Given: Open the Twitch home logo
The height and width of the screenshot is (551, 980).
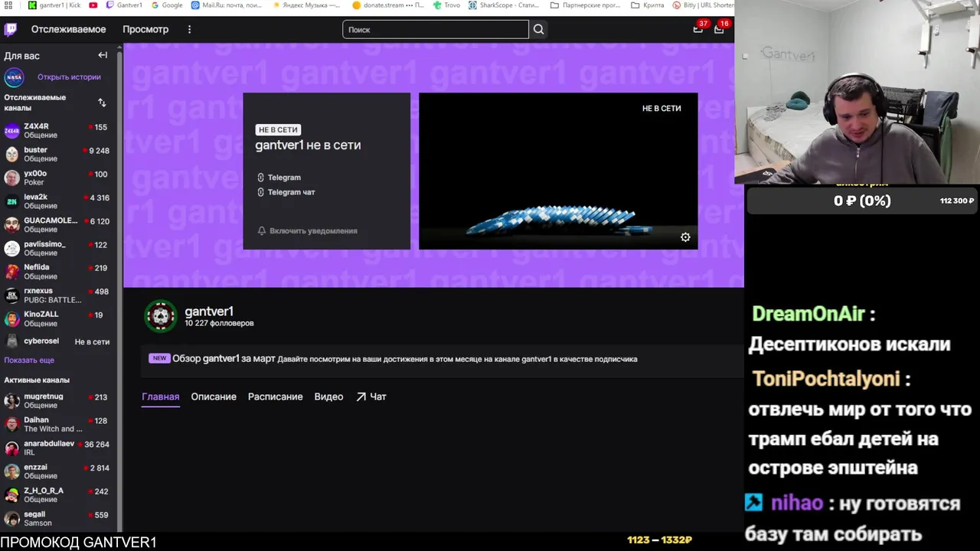Looking at the screenshot, I should [x=10, y=30].
